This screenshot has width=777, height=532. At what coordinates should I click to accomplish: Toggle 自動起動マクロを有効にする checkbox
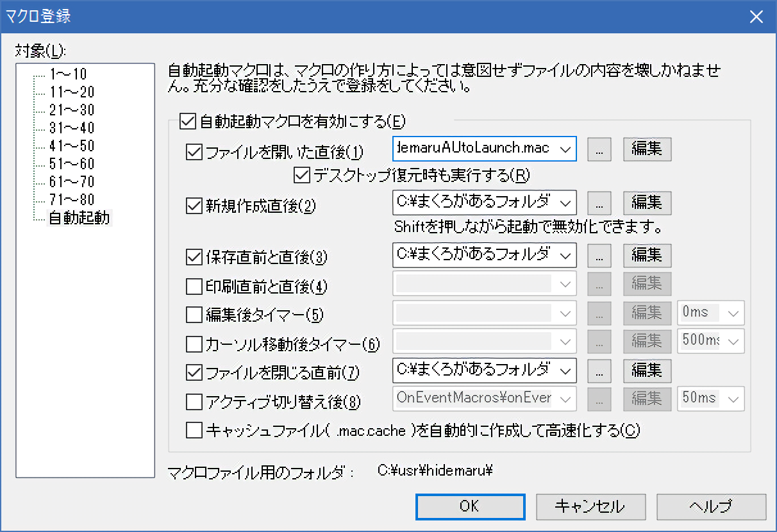(x=187, y=121)
